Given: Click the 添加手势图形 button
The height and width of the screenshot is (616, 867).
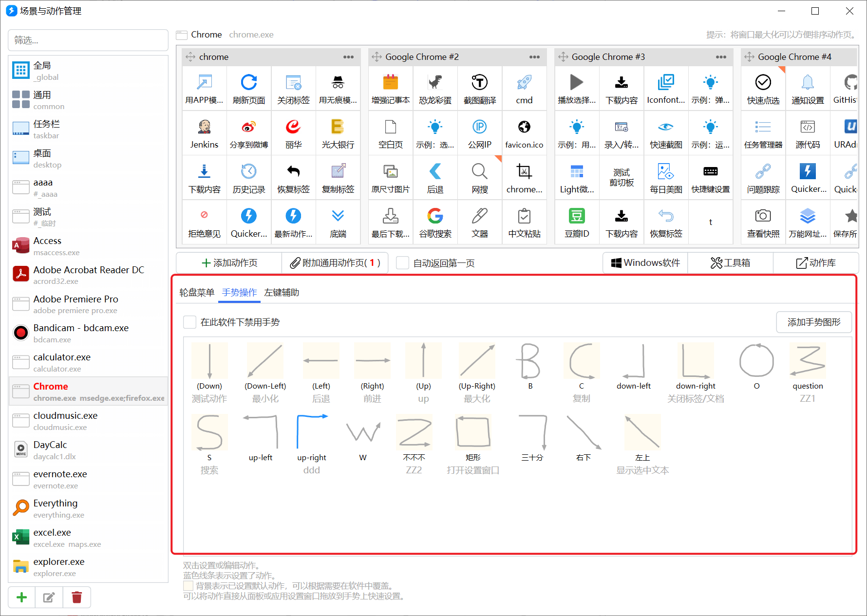Looking at the screenshot, I should tap(814, 322).
